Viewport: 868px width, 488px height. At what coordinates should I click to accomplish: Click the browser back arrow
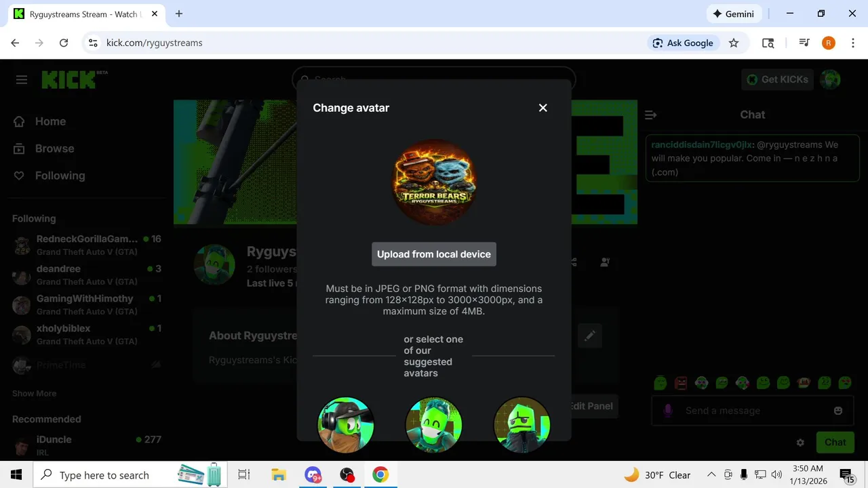15,43
